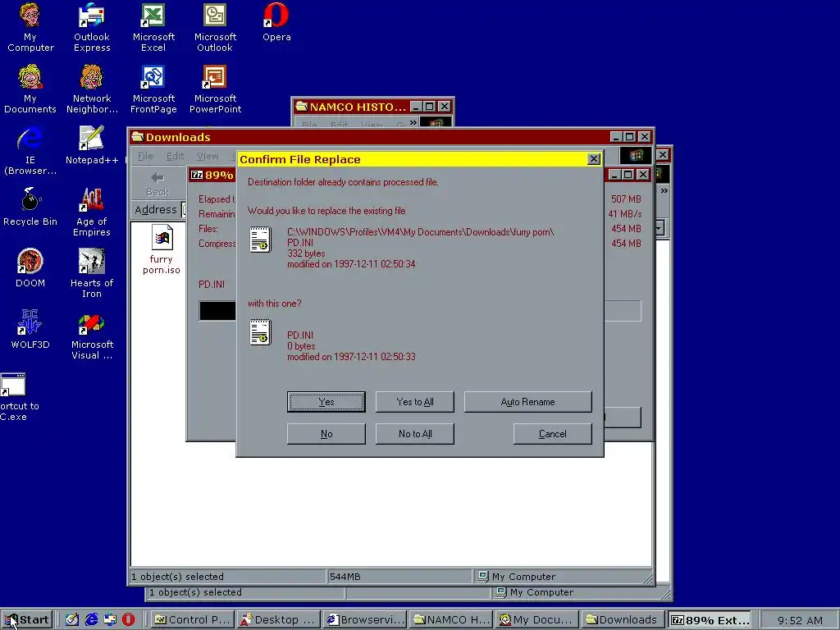Open IE (Browser) desktop icon

click(30, 151)
